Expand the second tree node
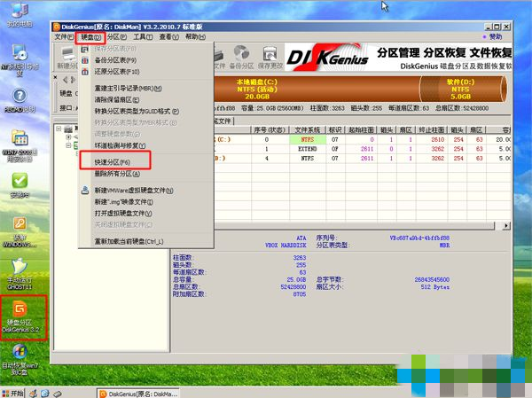 tap(68, 137)
